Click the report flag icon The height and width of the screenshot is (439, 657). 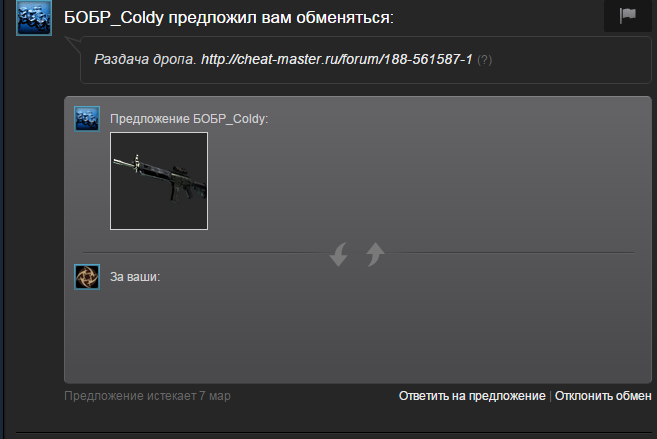(x=627, y=15)
